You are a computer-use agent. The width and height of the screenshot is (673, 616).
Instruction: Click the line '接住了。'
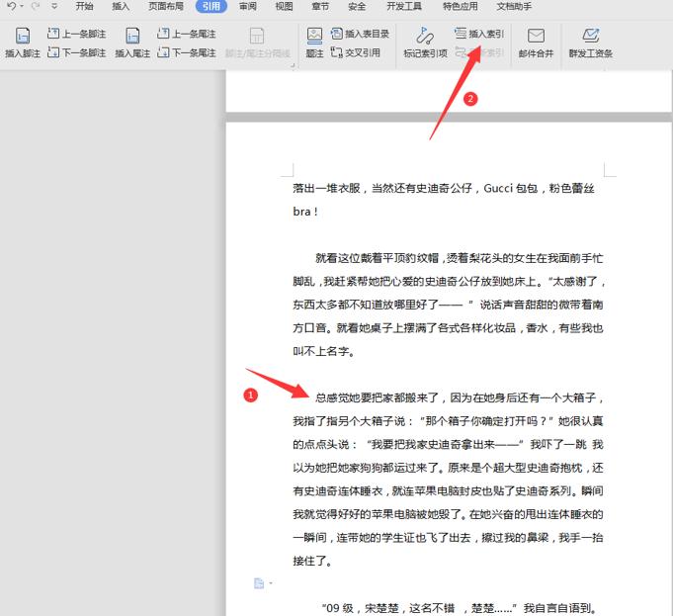click(312, 561)
